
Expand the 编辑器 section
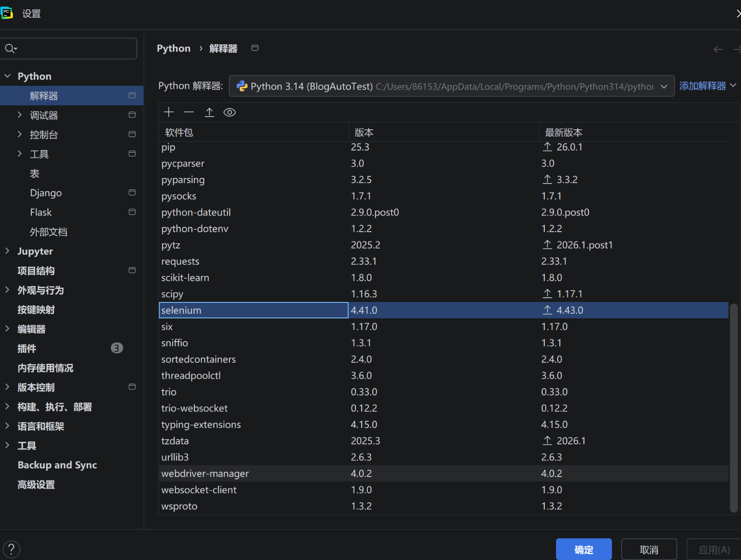pyautogui.click(x=8, y=329)
